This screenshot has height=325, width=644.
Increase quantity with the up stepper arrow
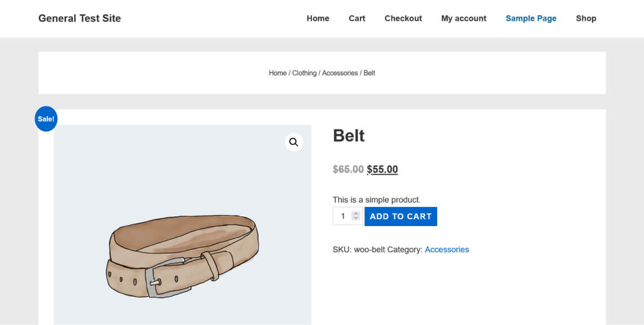tap(355, 214)
